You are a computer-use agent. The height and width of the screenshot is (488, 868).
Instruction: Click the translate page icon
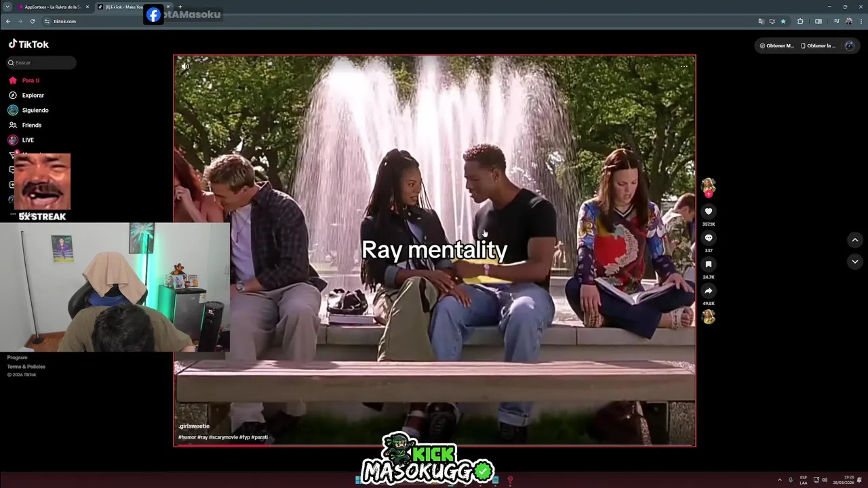click(762, 21)
